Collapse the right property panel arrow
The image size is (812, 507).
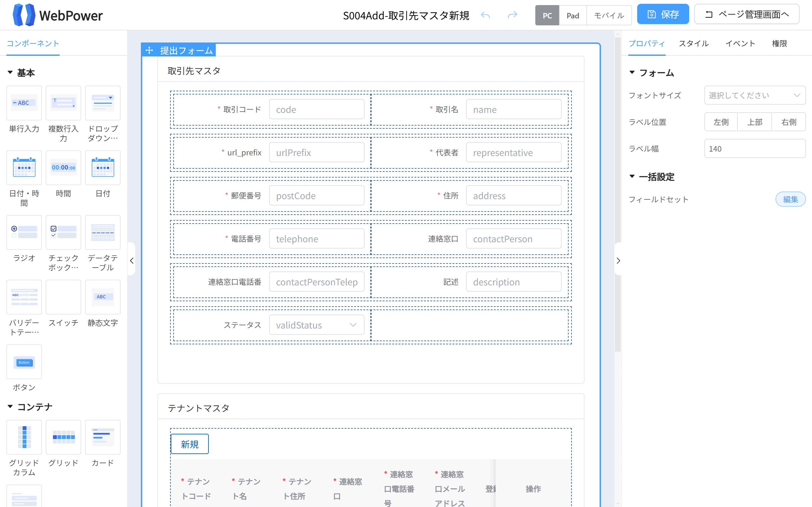[618, 261]
